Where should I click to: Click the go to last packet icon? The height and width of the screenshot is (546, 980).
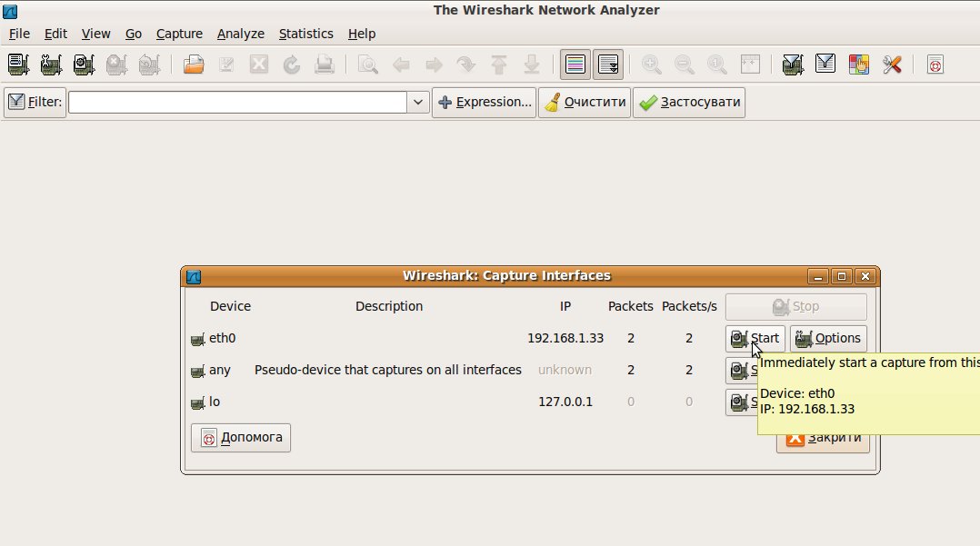pos(532,65)
